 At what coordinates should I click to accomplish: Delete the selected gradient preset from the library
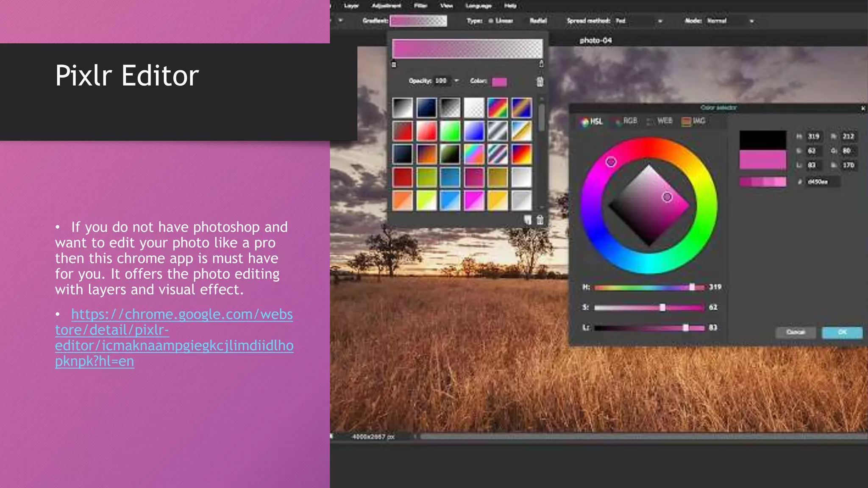coord(540,220)
